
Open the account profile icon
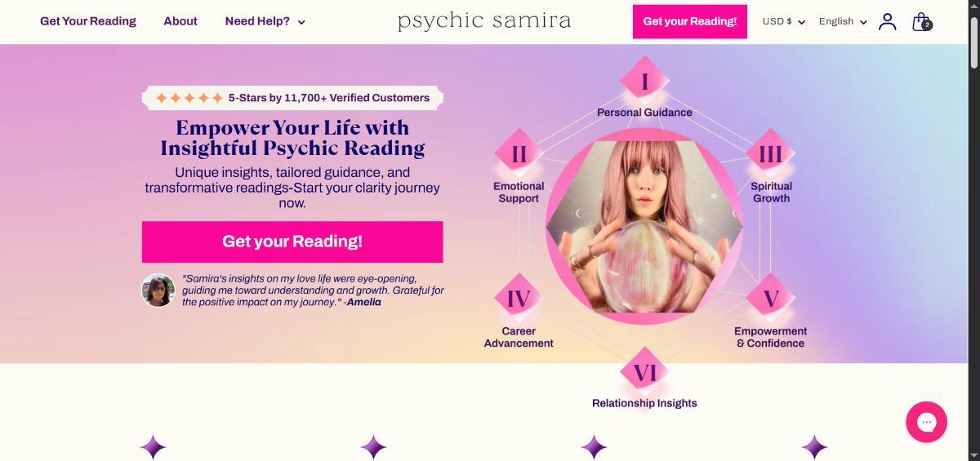coord(887,22)
